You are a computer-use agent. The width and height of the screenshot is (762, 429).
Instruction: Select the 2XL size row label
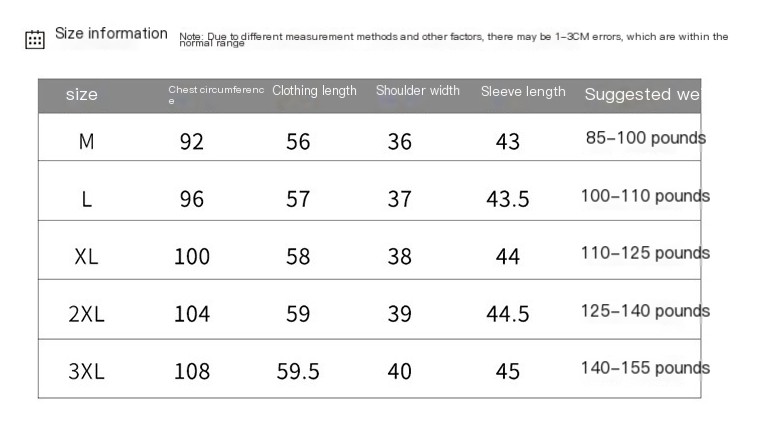tap(87, 314)
